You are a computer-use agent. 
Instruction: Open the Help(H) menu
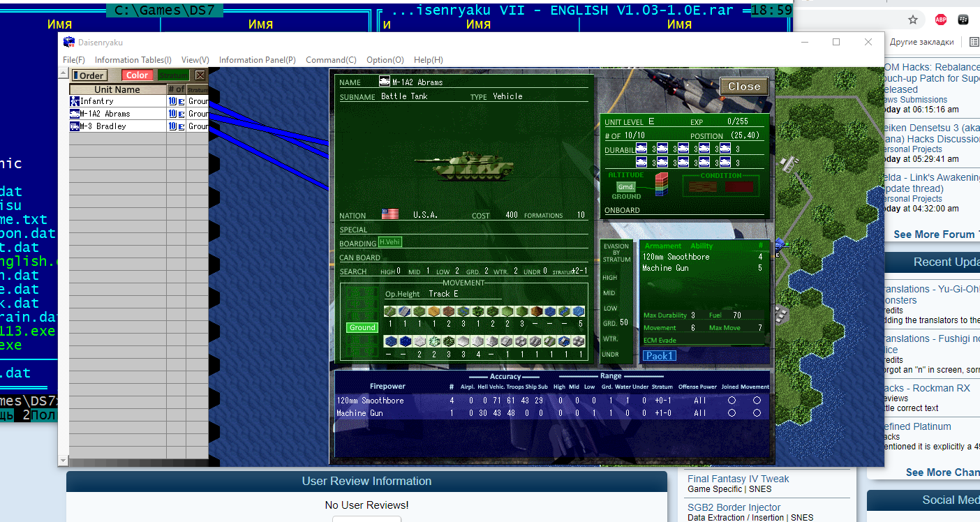coord(429,60)
